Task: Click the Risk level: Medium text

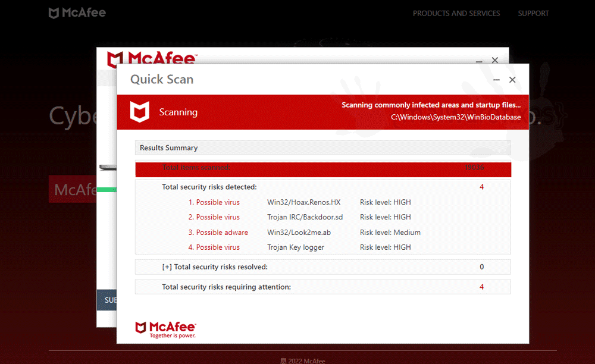Action: point(390,233)
